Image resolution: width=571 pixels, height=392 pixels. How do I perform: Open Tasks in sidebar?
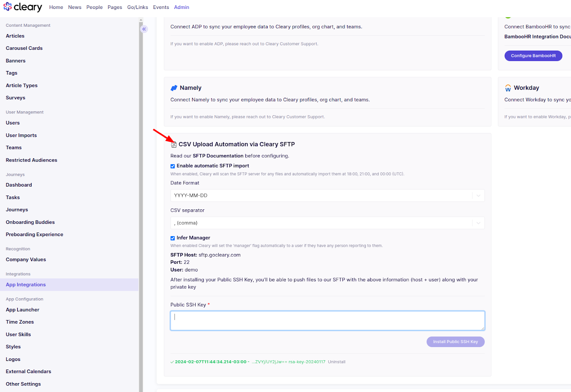click(13, 198)
